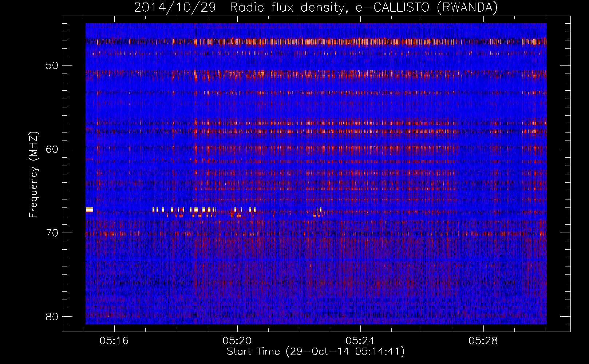
Task: Click the date 2014/10/29 in the title
Action: [175, 7]
